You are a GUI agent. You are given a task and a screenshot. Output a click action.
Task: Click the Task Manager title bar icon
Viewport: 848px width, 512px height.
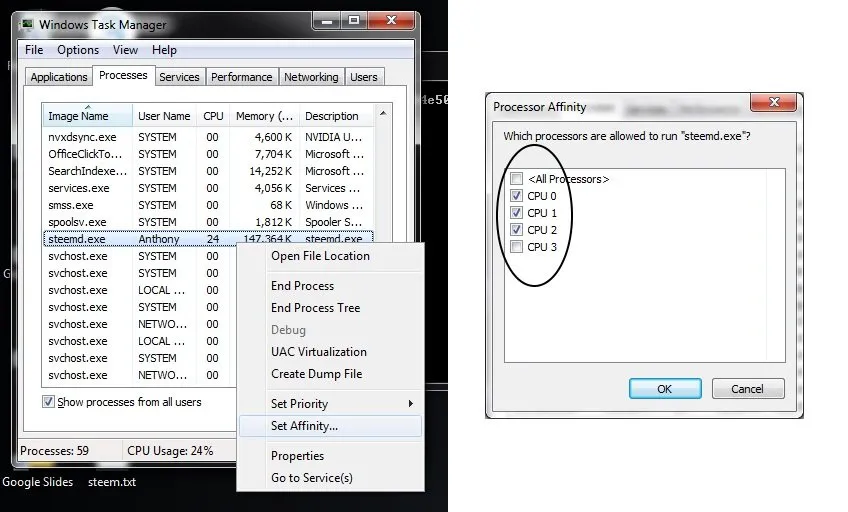[x=26, y=24]
